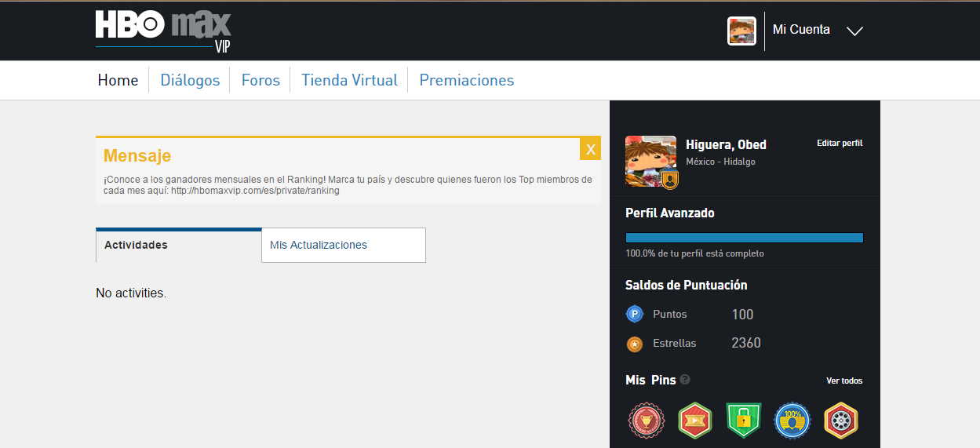980x448 pixels.
Task: Expand the Mi Cuenta dropdown arrow
Action: 854,31
